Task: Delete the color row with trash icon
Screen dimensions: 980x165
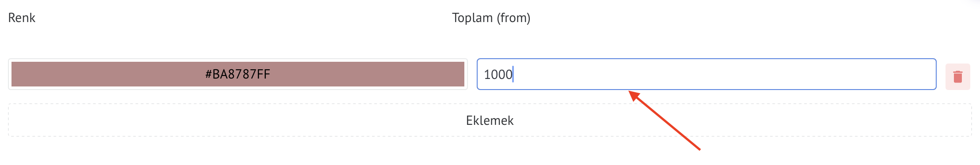Action: pos(958,76)
